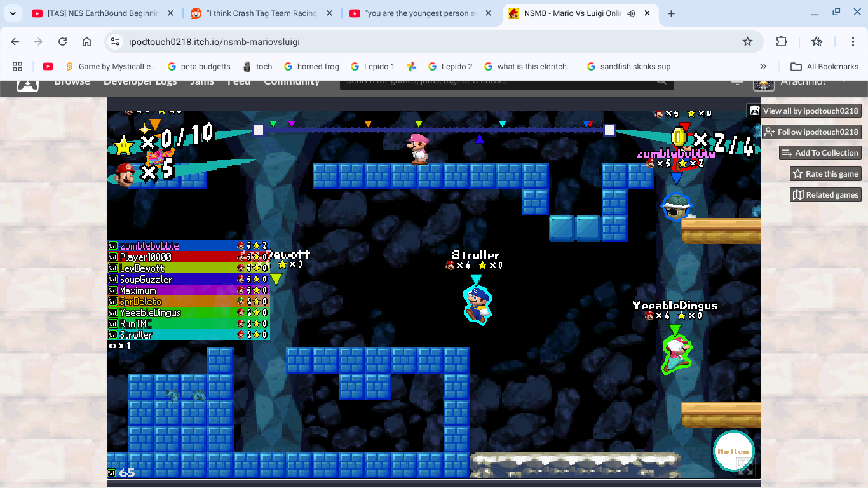Select SoupGuzzler in the scoreboard

(188, 279)
